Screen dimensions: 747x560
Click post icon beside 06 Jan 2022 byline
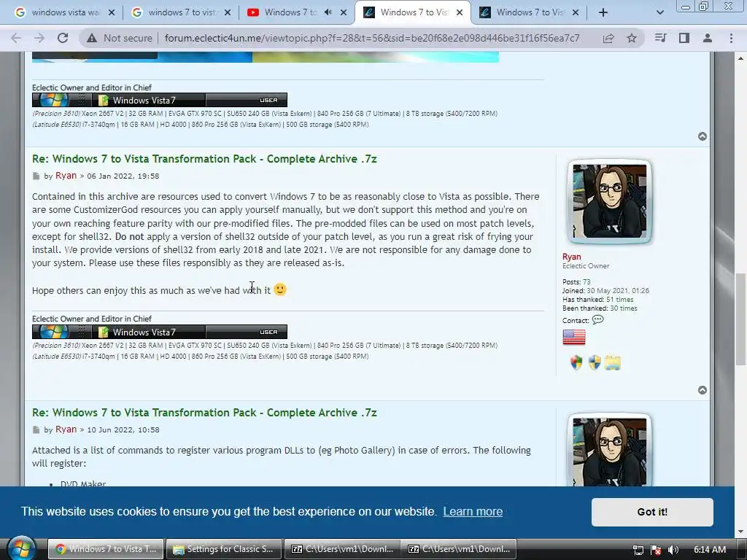pyautogui.click(x=36, y=176)
